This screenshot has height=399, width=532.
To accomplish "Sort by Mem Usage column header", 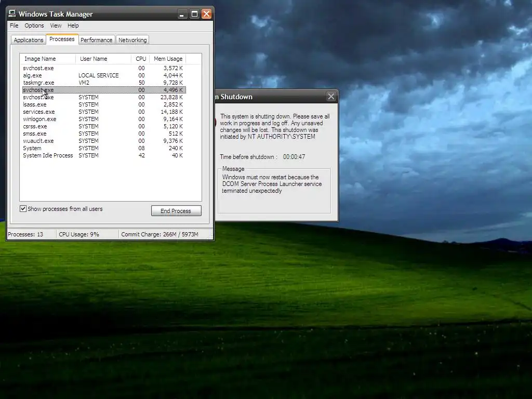I will [x=168, y=59].
